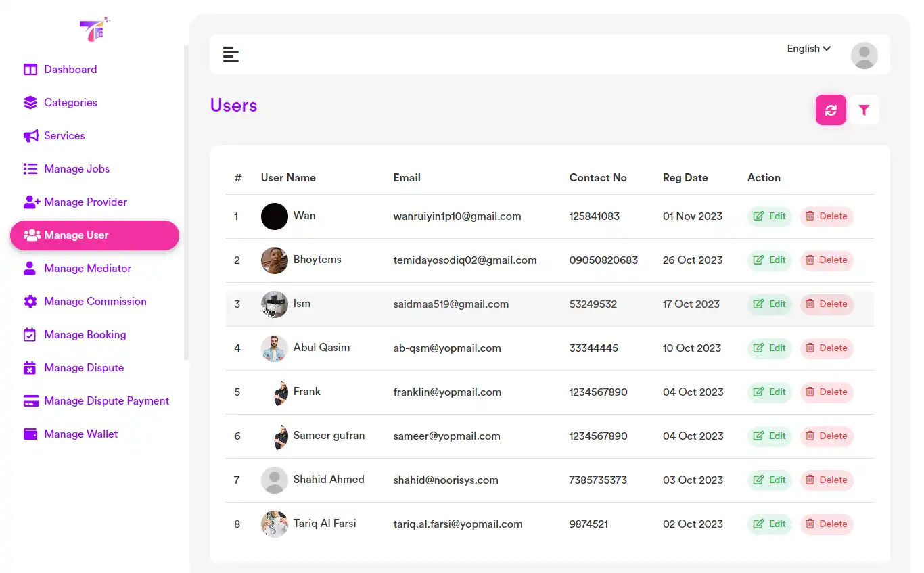The width and height of the screenshot is (924, 573).
Task: Delete the user Shahid Ahmed
Action: [827, 480]
